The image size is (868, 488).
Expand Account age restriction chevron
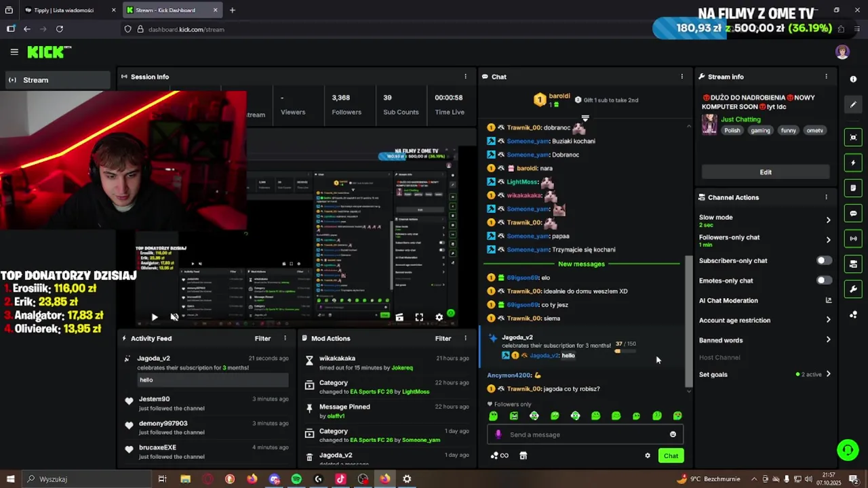[828, 320]
